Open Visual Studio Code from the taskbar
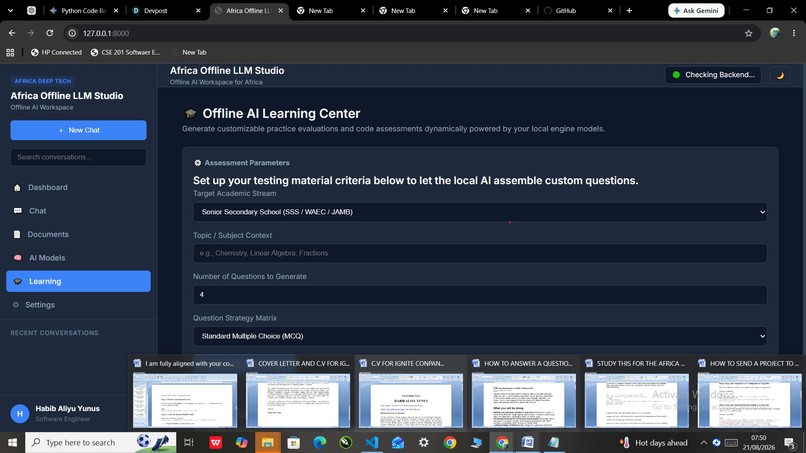806x453 pixels. click(x=372, y=442)
